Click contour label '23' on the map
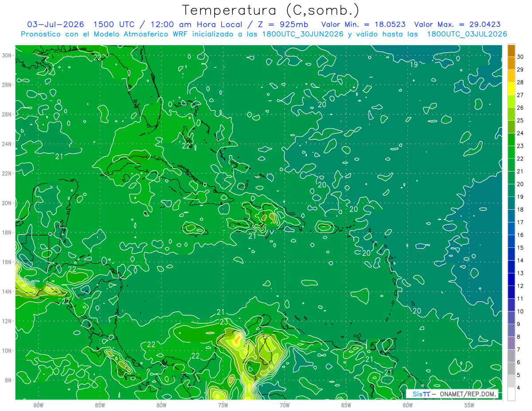 point(224,322)
